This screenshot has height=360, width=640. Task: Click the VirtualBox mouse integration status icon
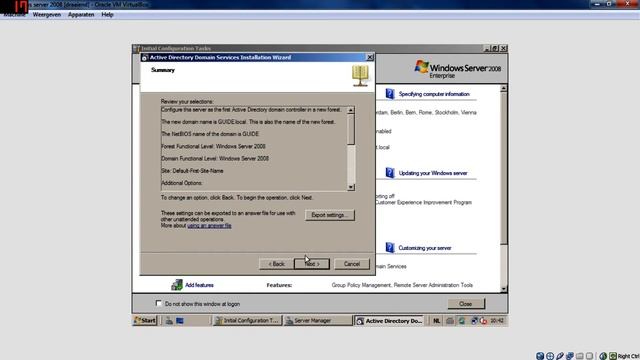tap(603, 356)
